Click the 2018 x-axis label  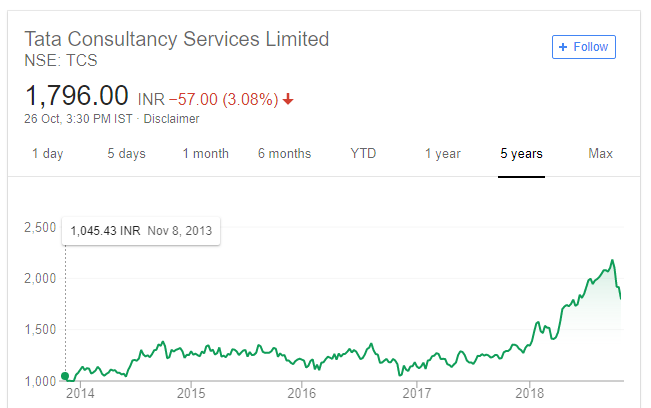tap(530, 392)
